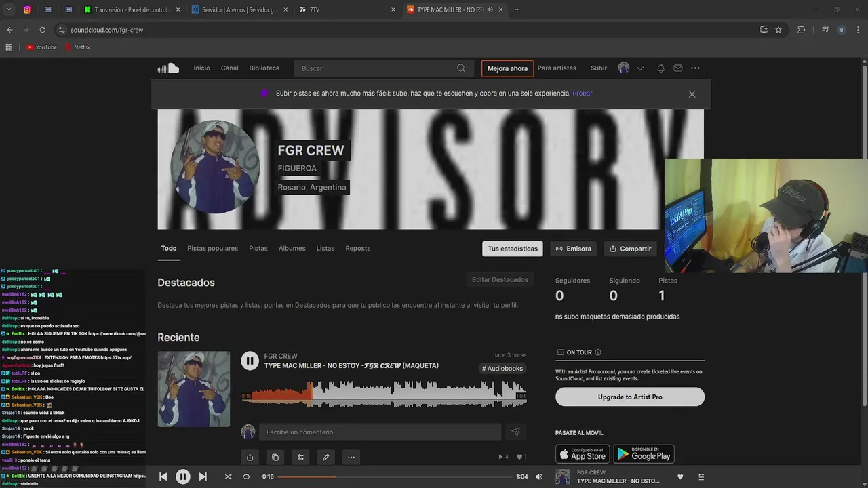Click the FGR CREW profile picture
The image size is (868, 488).
point(215,167)
